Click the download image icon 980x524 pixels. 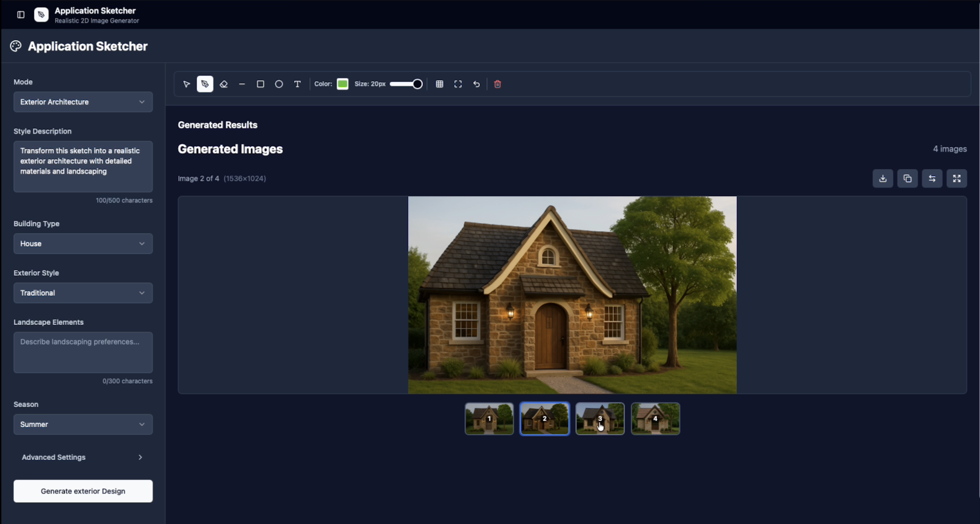point(882,178)
